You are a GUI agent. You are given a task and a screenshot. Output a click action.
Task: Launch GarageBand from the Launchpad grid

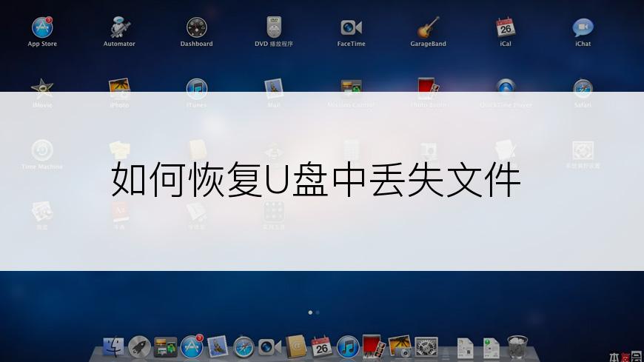pos(429,27)
